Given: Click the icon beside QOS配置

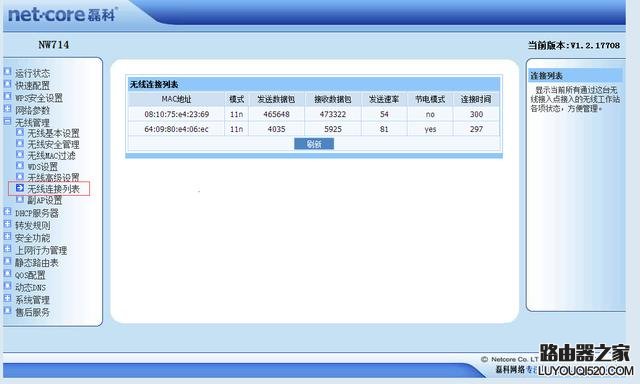Looking at the screenshot, I should coord(7,273).
